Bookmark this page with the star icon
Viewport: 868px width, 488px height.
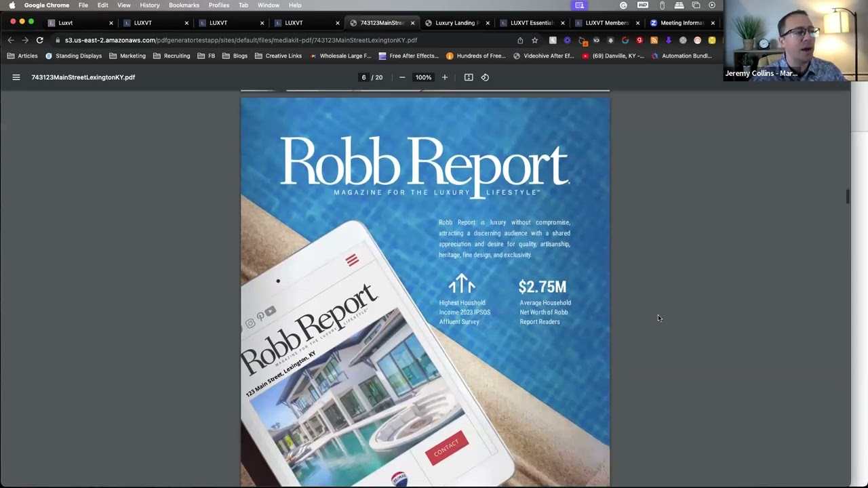(534, 41)
